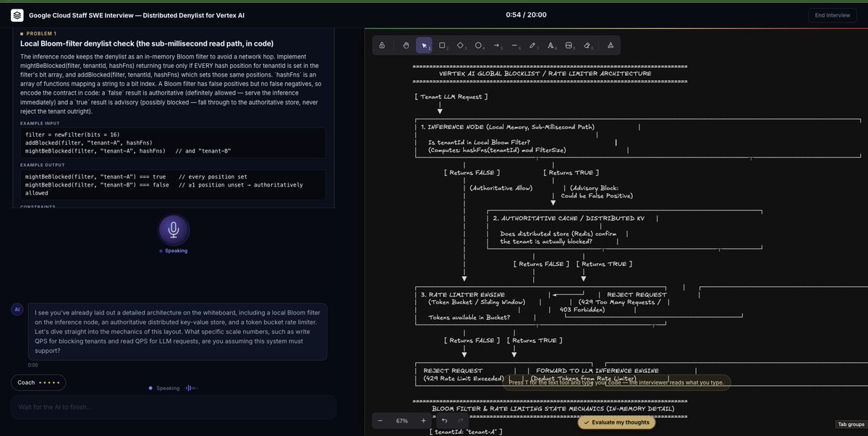Undo last whiteboard action

point(444,420)
